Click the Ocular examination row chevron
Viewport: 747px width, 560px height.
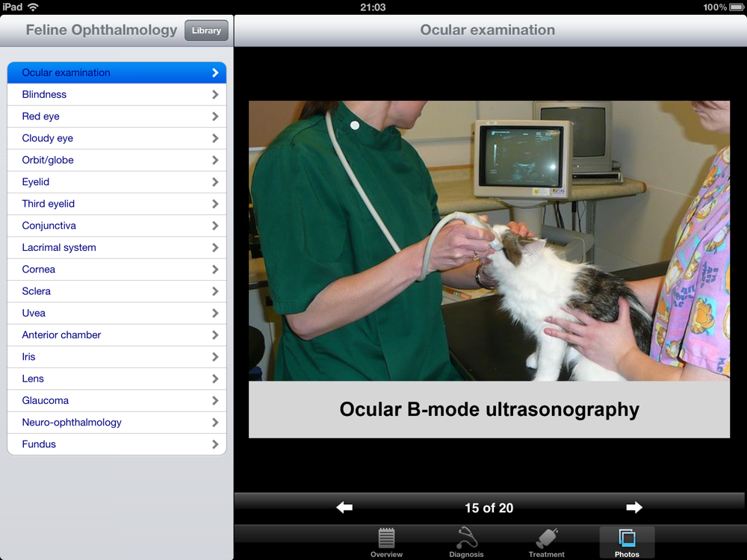point(215,72)
